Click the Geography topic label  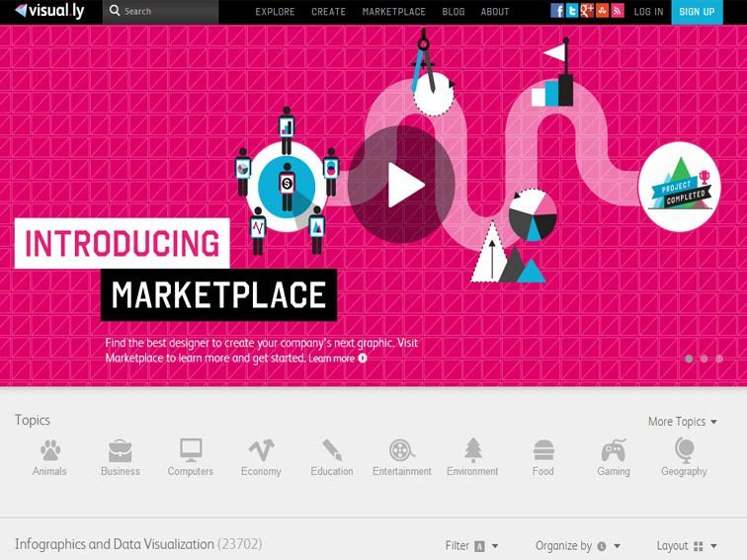(684, 471)
